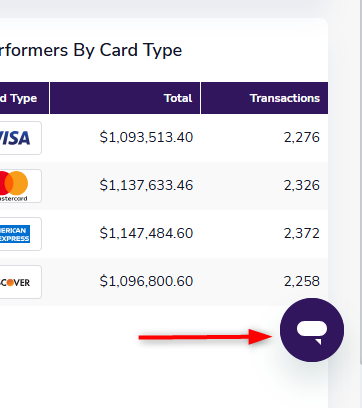The height and width of the screenshot is (408, 362).
Task: Click the Card Type column header
Action: (x=18, y=98)
